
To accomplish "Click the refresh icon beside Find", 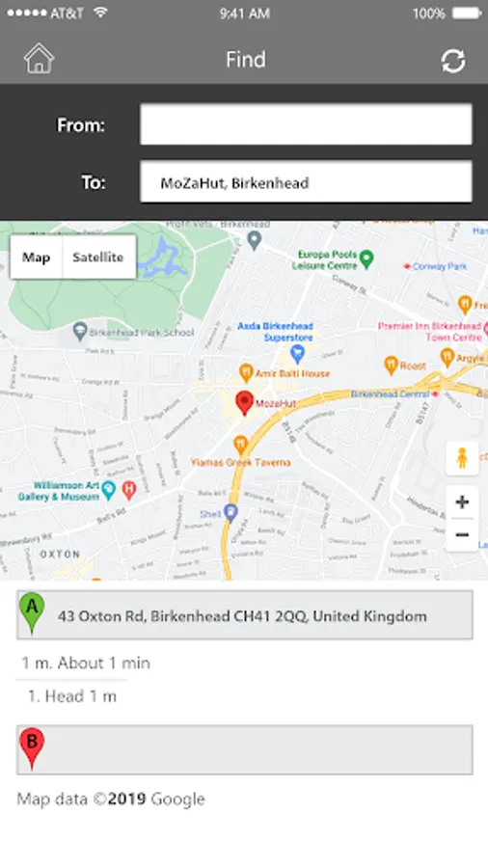I will (453, 61).
